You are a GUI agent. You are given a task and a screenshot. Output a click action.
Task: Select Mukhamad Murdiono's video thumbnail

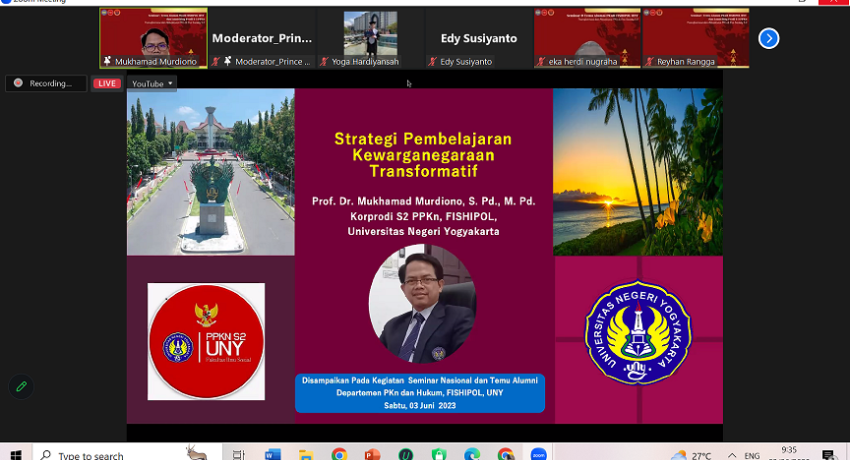(x=153, y=38)
